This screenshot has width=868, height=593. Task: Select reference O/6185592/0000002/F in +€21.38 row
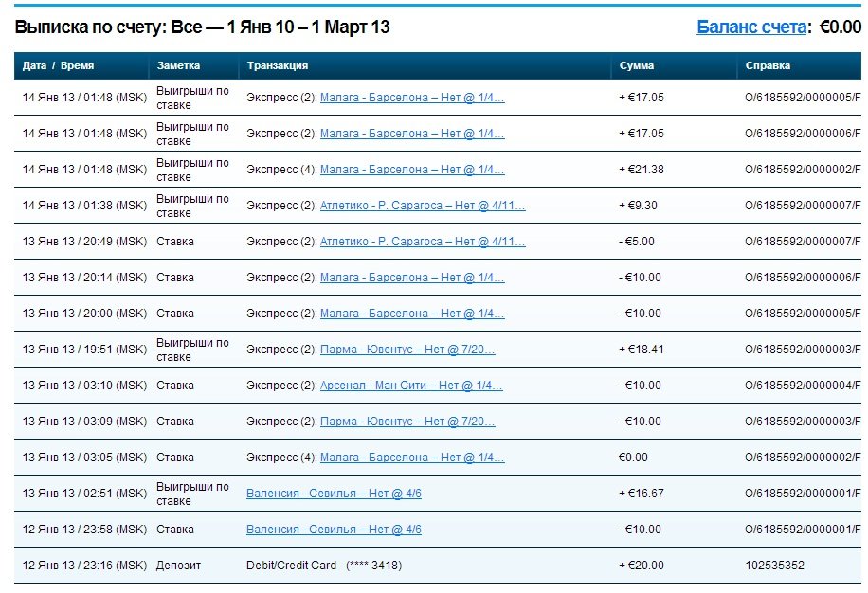click(x=803, y=170)
